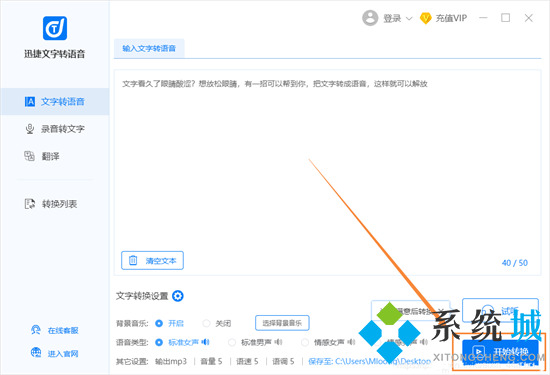Screen dimensions: 550x375
Task: Click the list icon beside 转换列表
Action: (30, 204)
